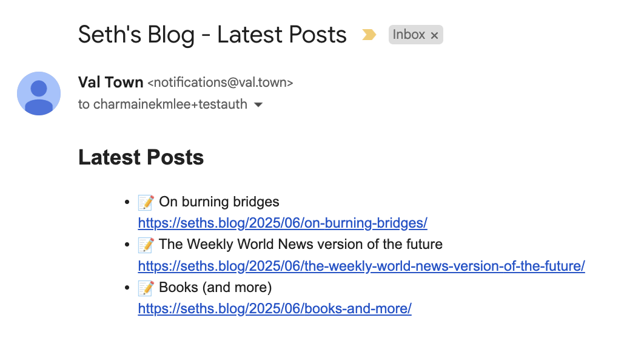This screenshot has width=644, height=357.
Task: Remove the Inbox label with X
Action: 434,36
